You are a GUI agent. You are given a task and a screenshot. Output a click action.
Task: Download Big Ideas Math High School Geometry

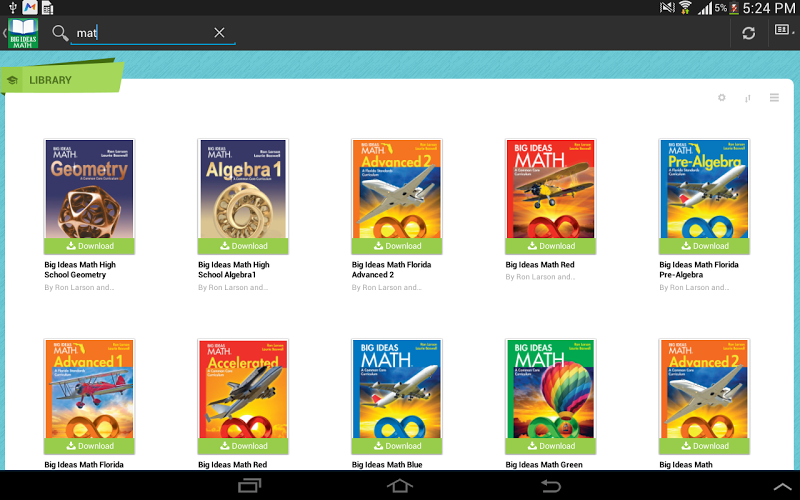tap(89, 246)
